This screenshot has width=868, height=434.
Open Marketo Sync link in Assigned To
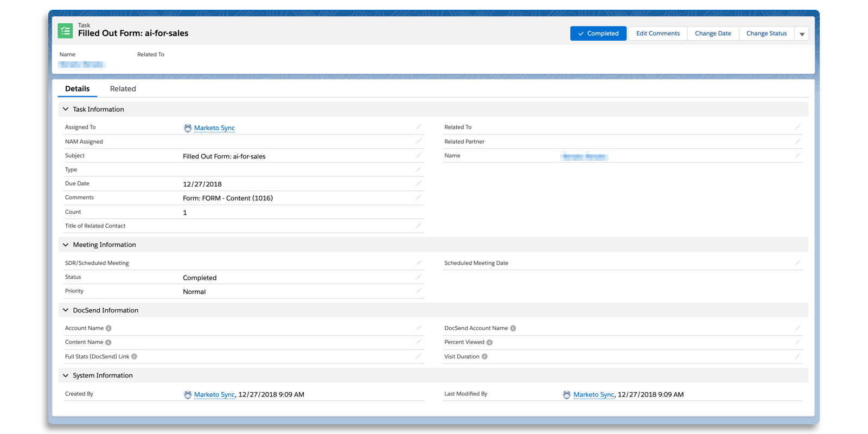[x=214, y=128]
